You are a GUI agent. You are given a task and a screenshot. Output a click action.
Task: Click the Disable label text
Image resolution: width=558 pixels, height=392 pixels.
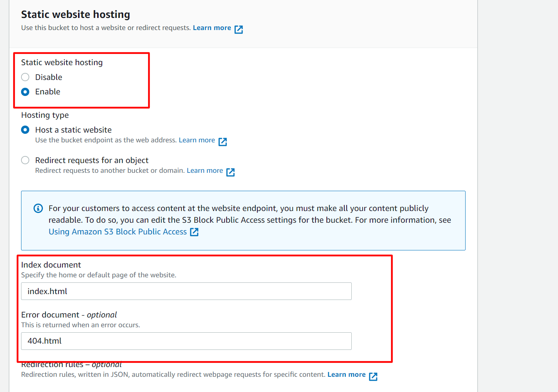[48, 77]
